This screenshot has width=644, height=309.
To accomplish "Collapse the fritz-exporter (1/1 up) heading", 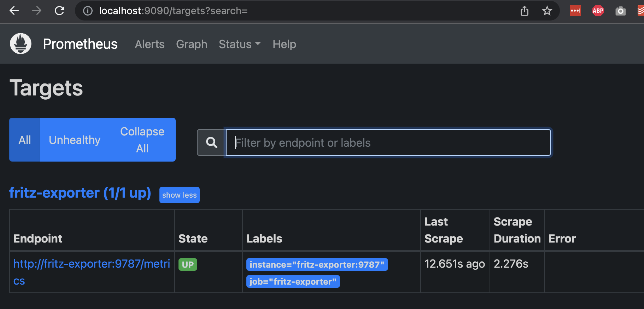I will tap(80, 193).
